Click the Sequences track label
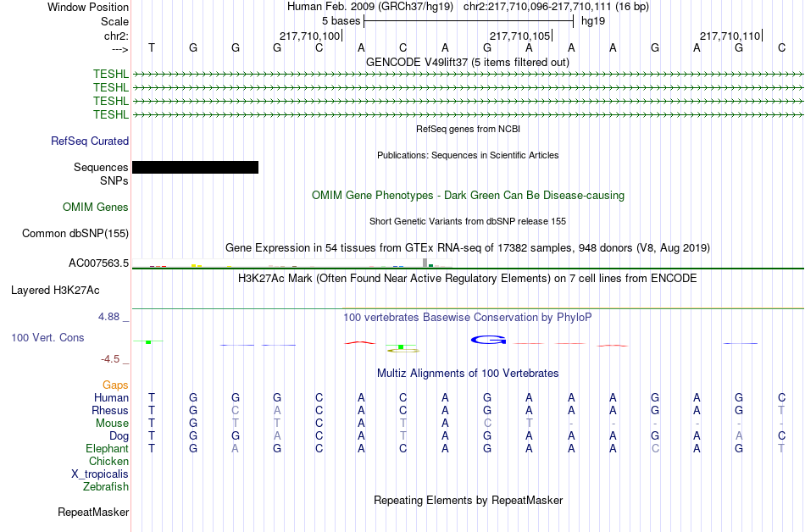 pos(101,167)
